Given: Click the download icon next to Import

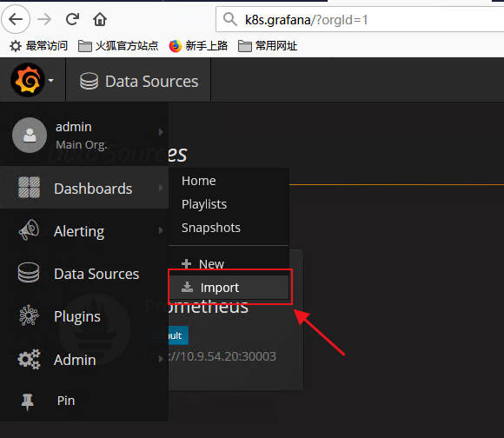Looking at the screenshot, I should coord(188,287).
